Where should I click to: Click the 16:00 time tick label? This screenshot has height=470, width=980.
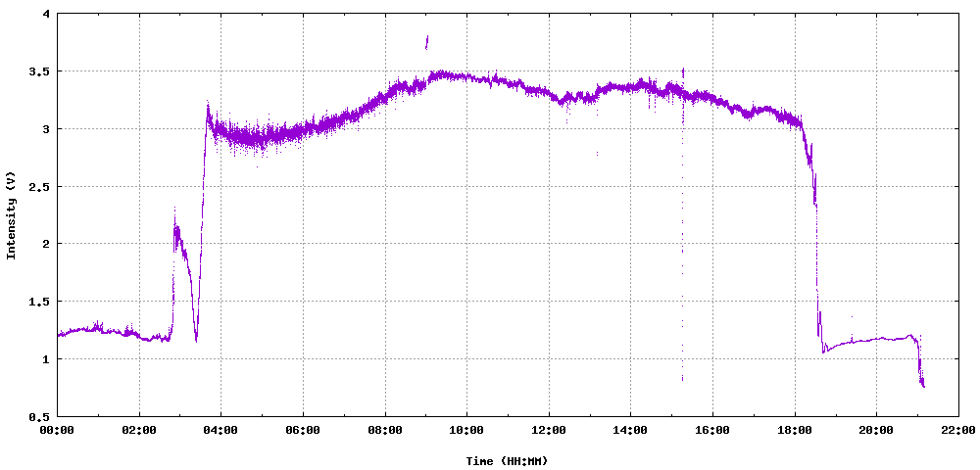[711, 430]
